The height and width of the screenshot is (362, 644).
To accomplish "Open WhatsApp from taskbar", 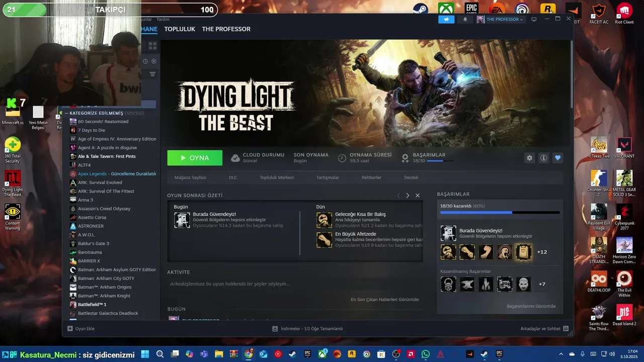I will (x=426, y=354).
